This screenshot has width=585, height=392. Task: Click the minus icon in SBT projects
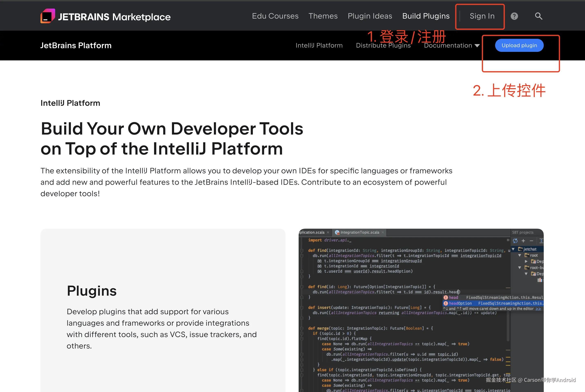[x=531, y=241]
